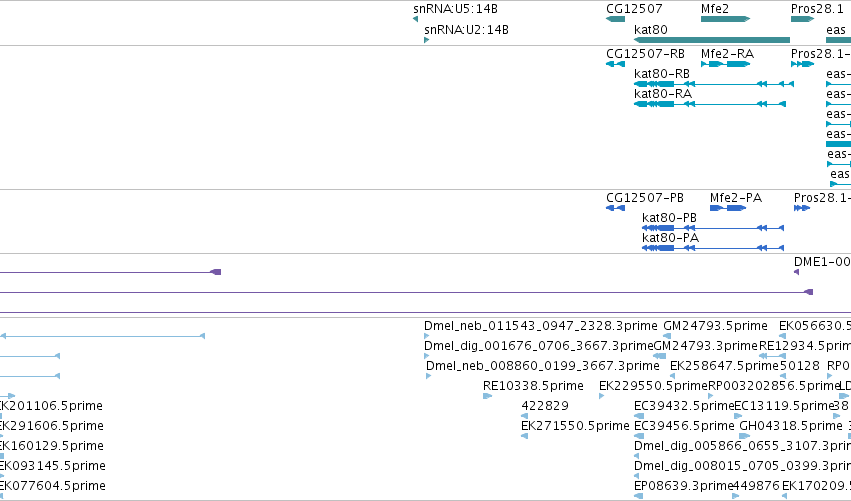Select the kat80-RB transcript feature
Viewport: 851px width, 501px height.
[714, 84]
